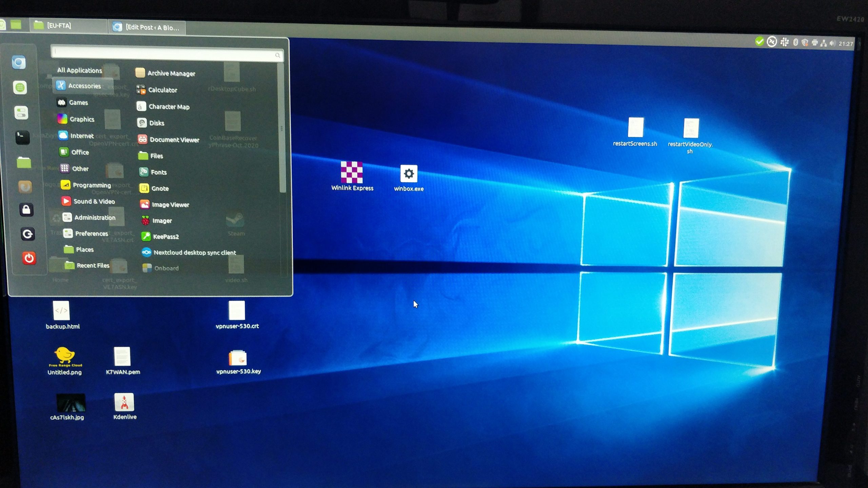868x488 pixels.
Task: Select K7WAN.pem desktop file
Action: pos(123,361)
